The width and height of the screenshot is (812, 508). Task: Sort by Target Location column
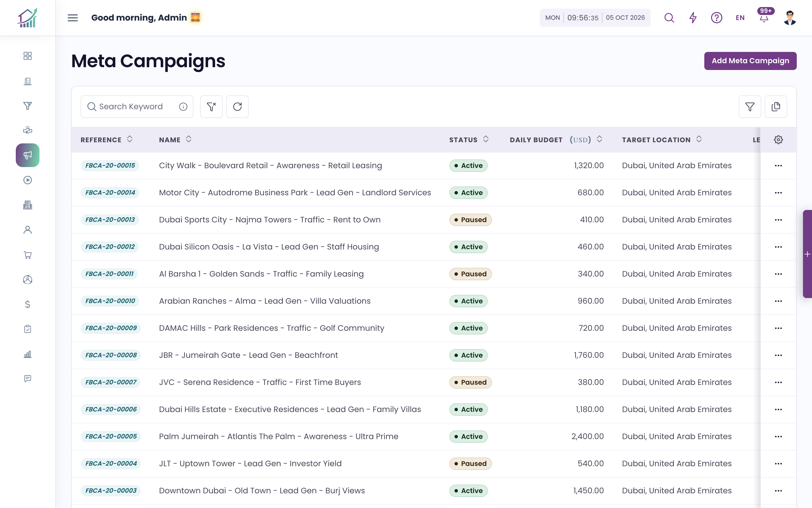click(699, 139)
